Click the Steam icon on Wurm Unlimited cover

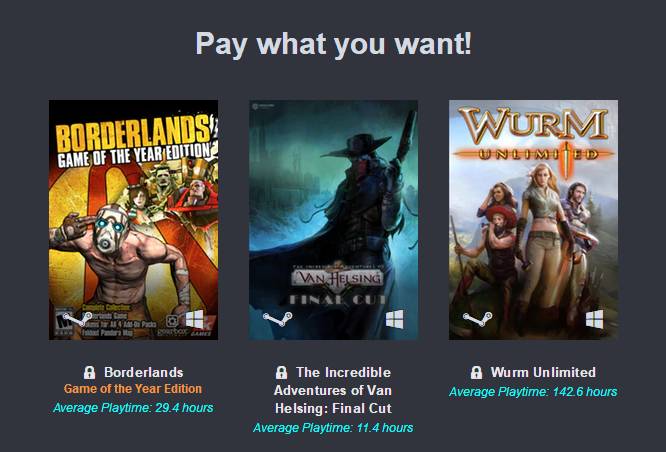tap(477, 319)
